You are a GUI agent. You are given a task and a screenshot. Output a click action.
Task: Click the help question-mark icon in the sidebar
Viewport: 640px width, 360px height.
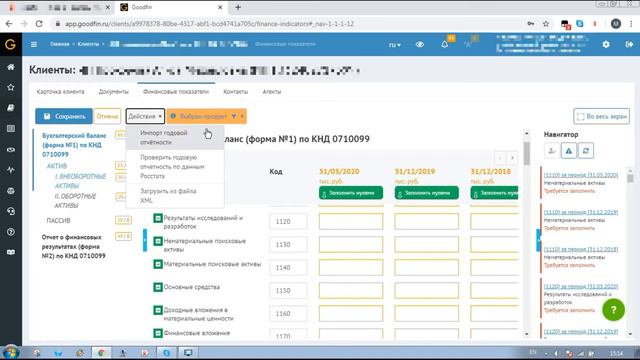click(11, 232)
